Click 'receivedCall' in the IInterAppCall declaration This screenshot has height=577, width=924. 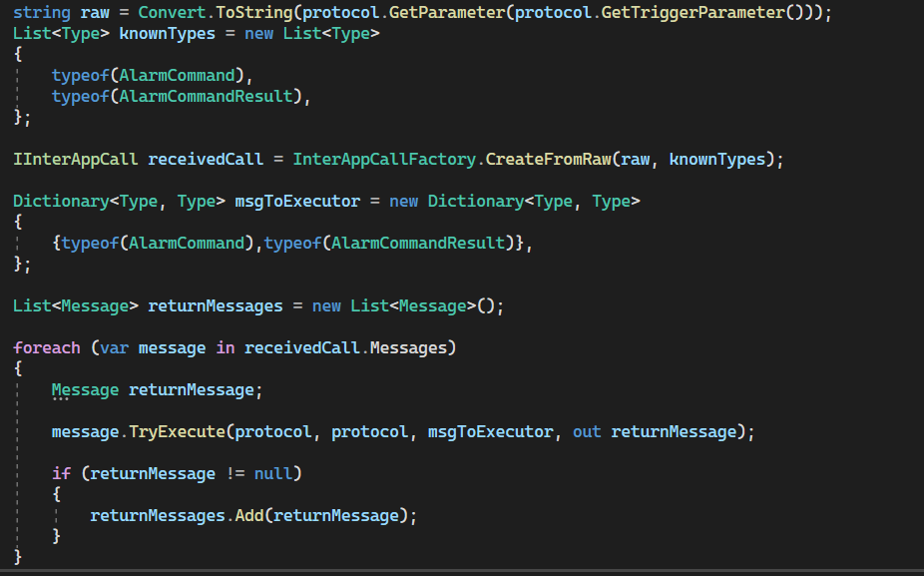206,159
